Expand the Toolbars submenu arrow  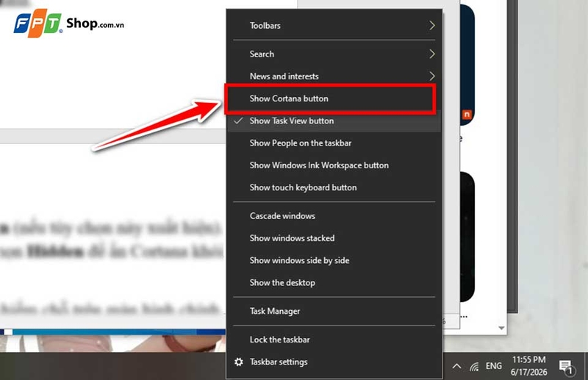tap(432, 26)
